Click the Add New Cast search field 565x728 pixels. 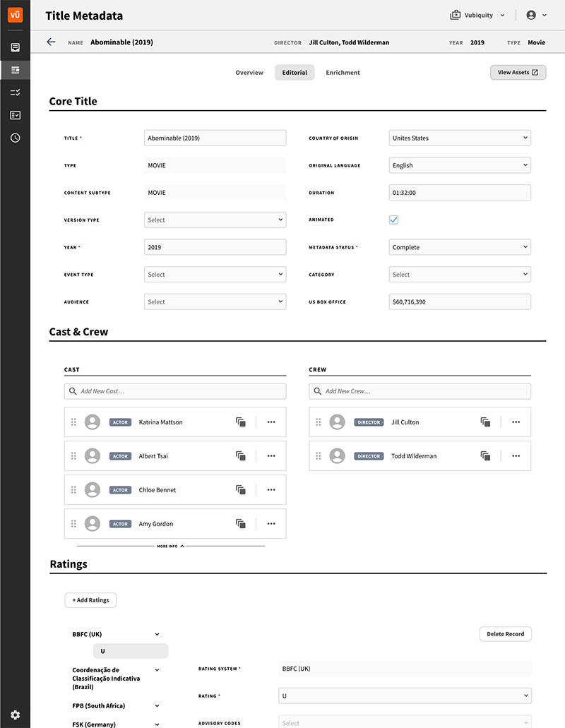(x=175, y=391)
